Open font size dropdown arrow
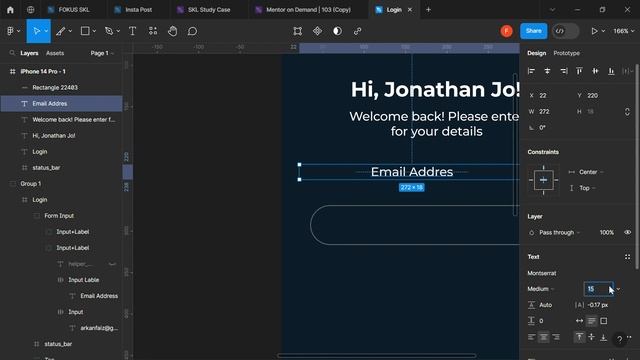The image size is (640, 360). click(618, 289)
